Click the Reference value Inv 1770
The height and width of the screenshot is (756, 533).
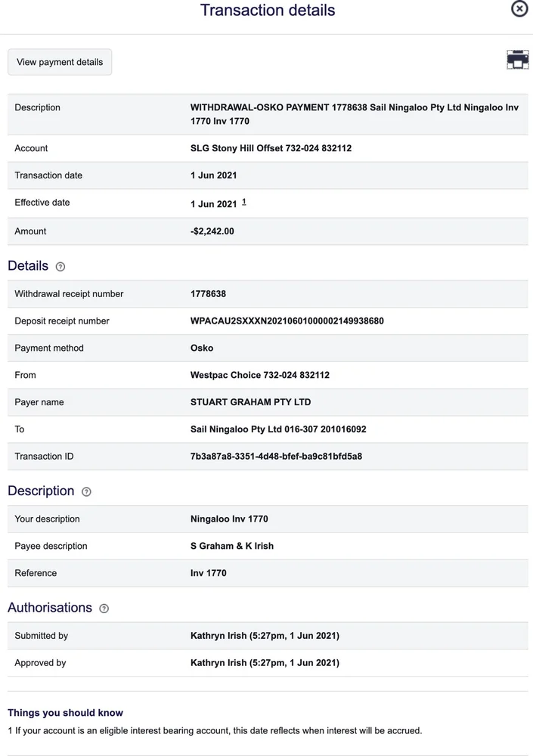click(209, 573)
